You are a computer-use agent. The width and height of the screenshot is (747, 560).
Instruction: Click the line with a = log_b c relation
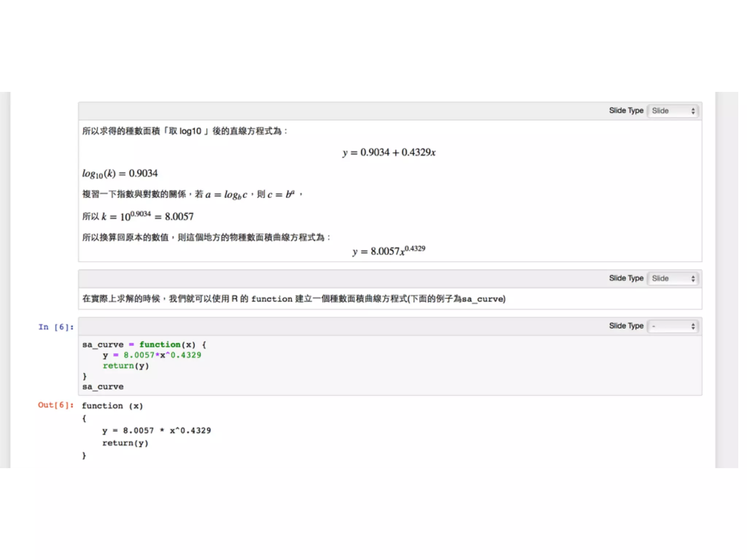click(192, 194)
